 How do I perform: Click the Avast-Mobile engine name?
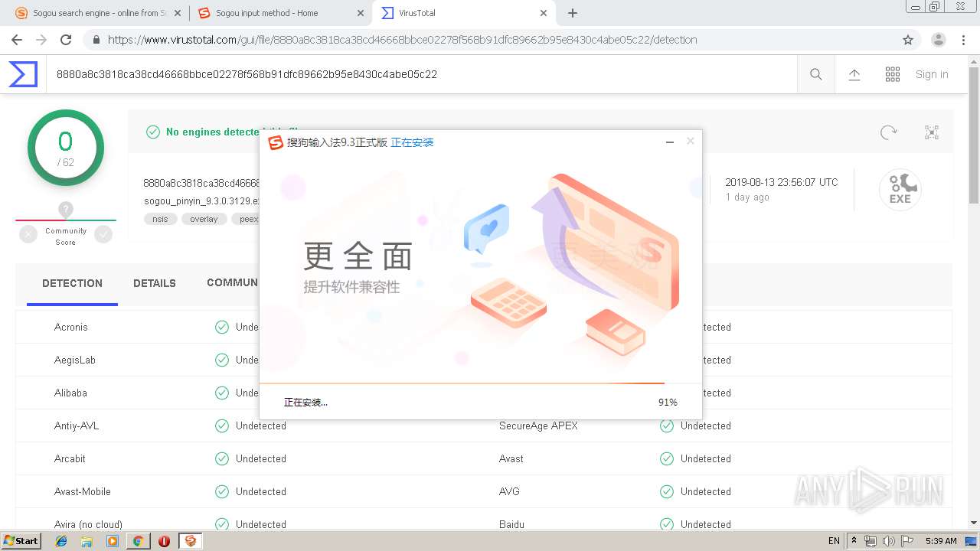click(x=83, y=491)
